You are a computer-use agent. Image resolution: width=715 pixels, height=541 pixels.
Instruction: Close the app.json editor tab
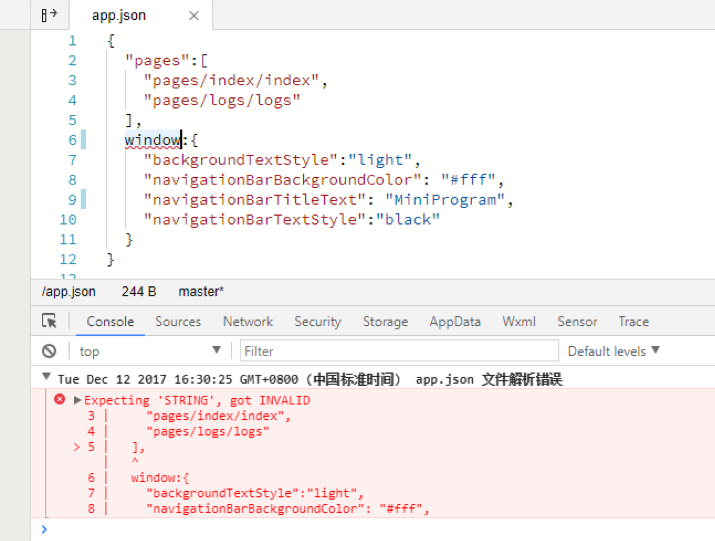click(194, 16)
